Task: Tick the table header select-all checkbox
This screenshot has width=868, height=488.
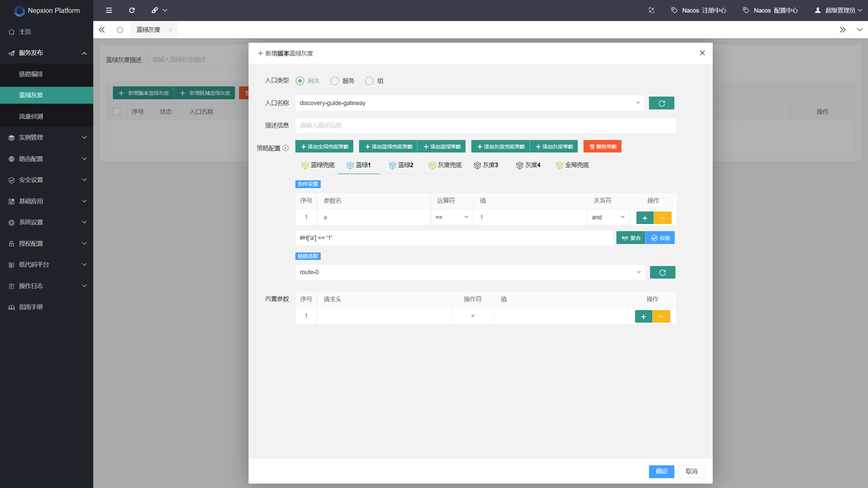Action: point(117,111)
